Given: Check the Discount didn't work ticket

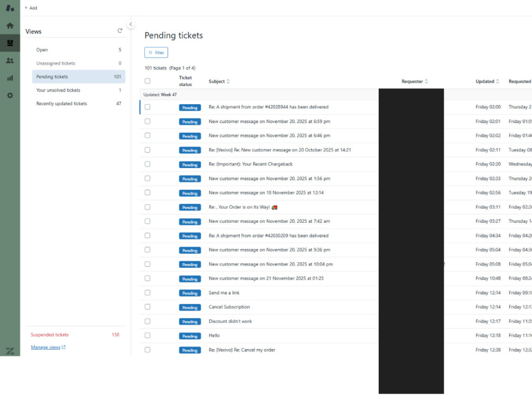Looking at the screenshot, I should coord(147,321).
